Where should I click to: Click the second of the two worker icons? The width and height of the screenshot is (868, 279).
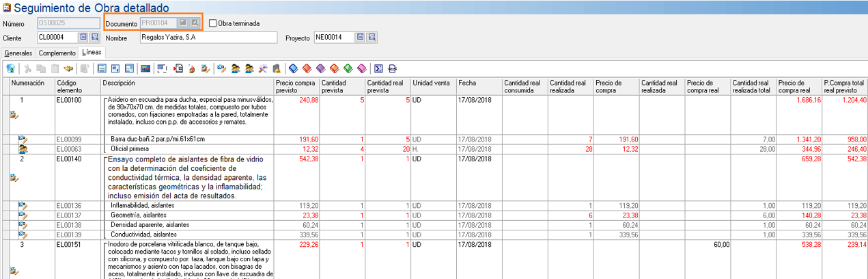click(x=249, y=68)
